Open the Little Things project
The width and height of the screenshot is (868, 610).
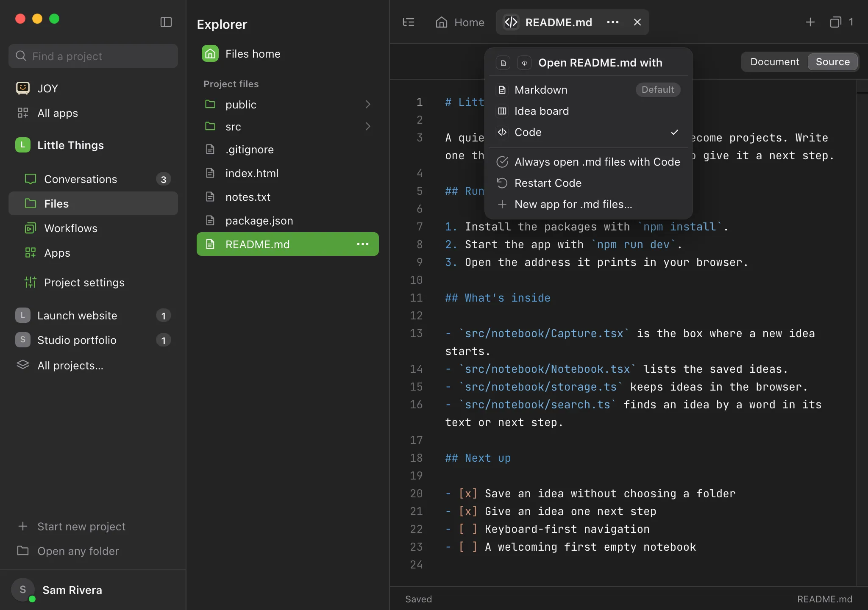click(93, 145)
